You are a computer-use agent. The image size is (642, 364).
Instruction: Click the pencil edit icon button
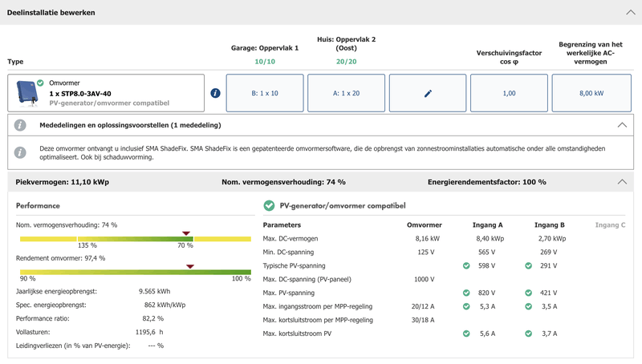pyautogui.click(x=428, y=93)
